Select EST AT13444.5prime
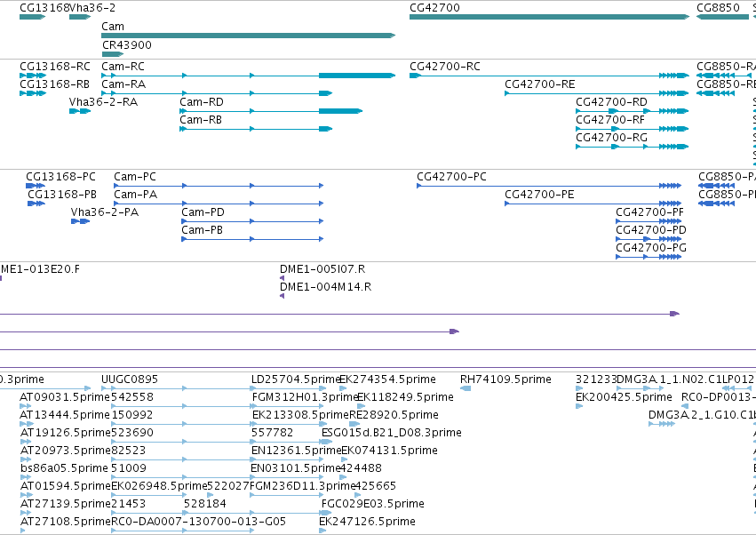This screenshot has height=535, width=756. pos(25,424)
